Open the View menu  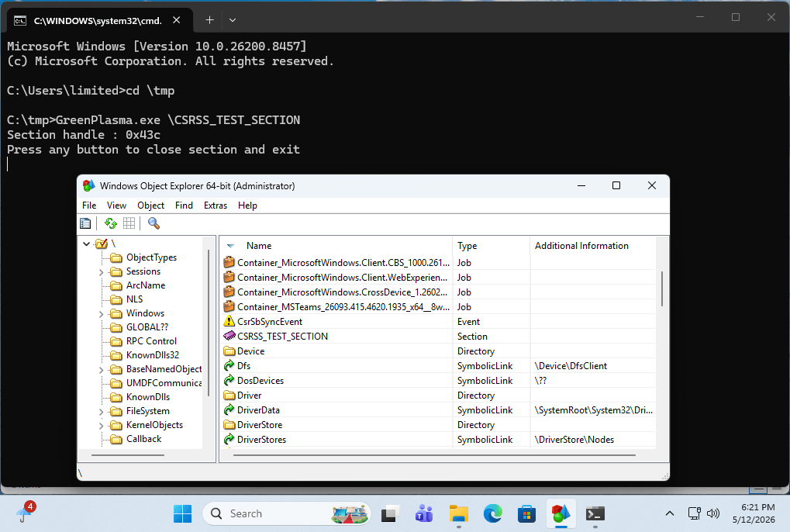(x=116, y=205)
